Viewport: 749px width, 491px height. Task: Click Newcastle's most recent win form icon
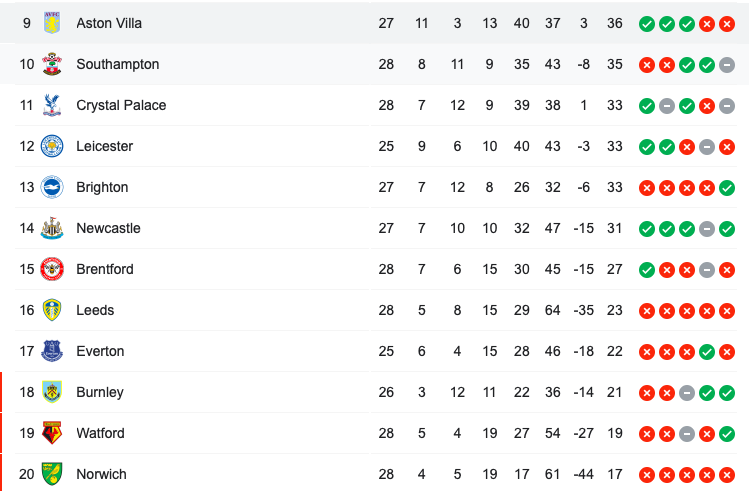[727, 228]
